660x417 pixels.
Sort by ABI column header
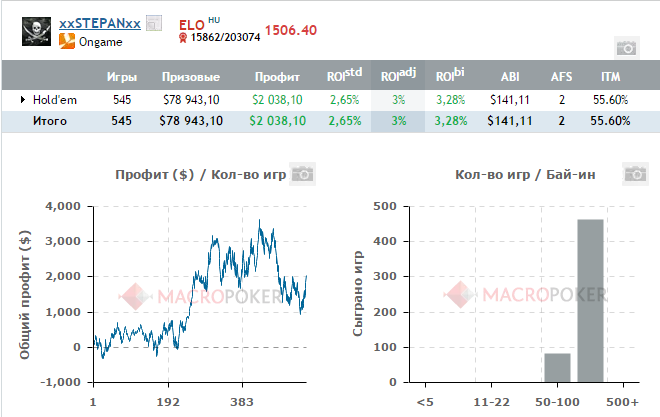pos(508,77)
